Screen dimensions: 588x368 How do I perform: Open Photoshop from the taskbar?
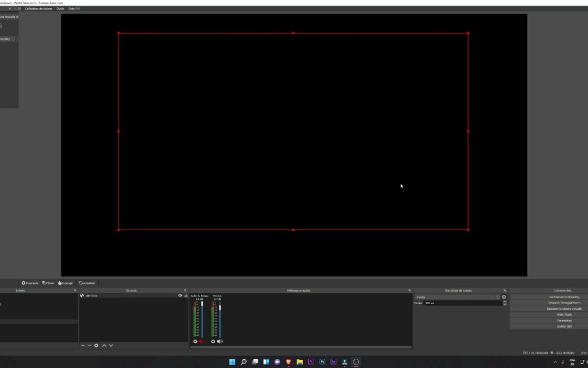click(322, 362)
